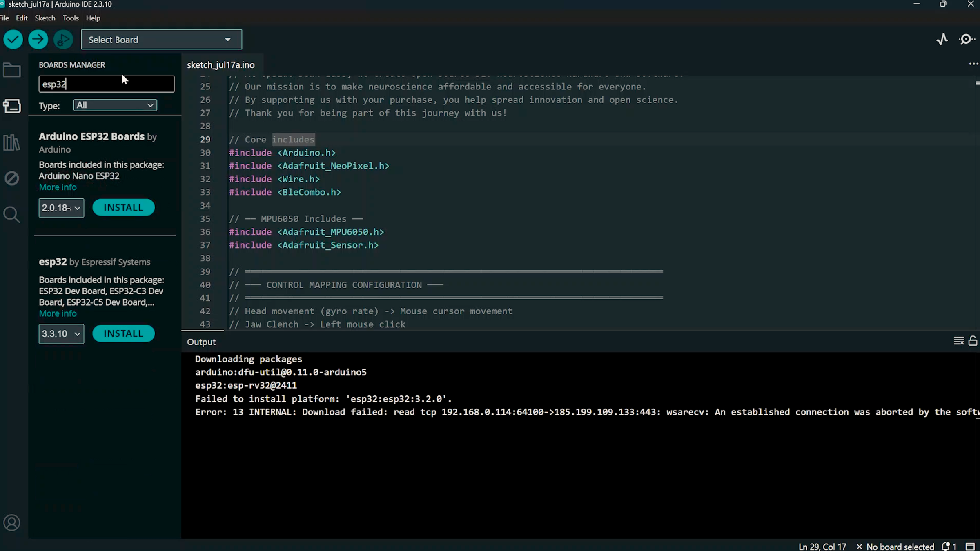980x551 pixels.
Task: Open More info for Arduino ESP32 Boards
Action: 58,187
